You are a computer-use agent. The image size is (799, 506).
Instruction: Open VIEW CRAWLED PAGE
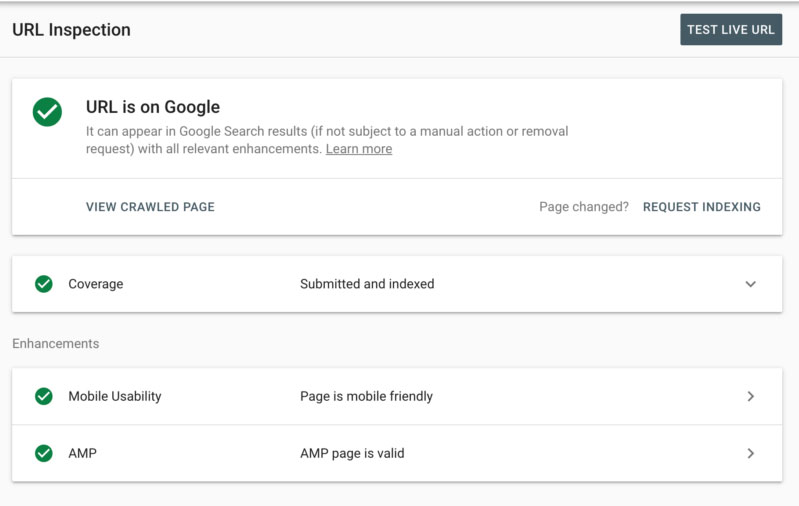pyautogui.click(x=150, y=207)
